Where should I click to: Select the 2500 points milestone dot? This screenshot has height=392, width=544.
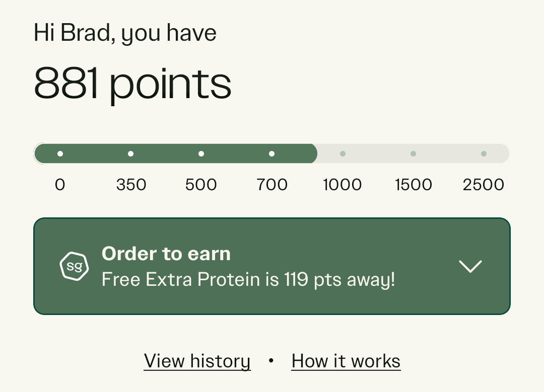(x=484, y=153)
